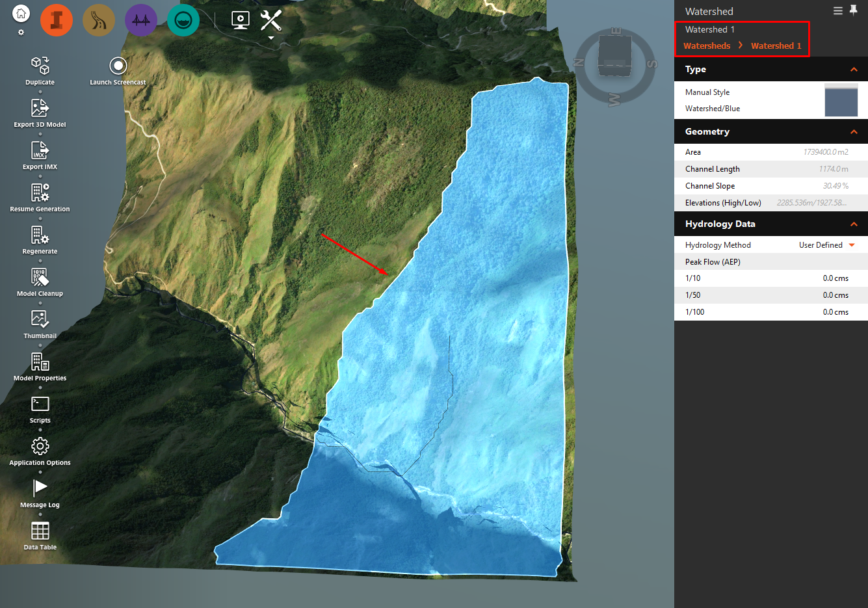868x608 pixels.
Task: Expand the arrow beneath the wrench icon
Action: tap(271, 38)
